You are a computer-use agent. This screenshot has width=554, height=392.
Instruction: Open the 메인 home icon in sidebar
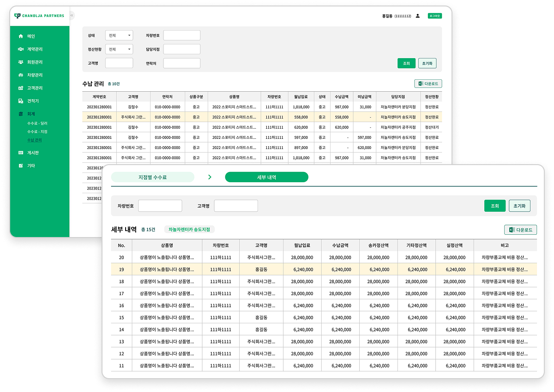(x=20, y=36)
